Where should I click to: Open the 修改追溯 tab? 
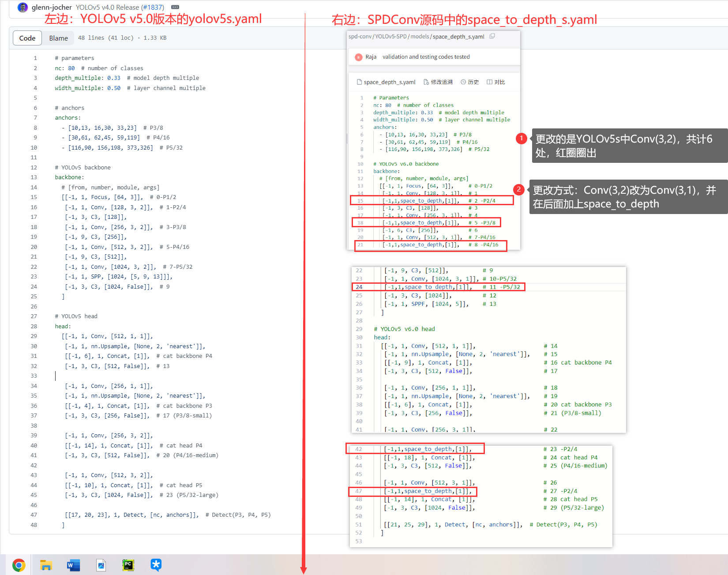[438, 82]
